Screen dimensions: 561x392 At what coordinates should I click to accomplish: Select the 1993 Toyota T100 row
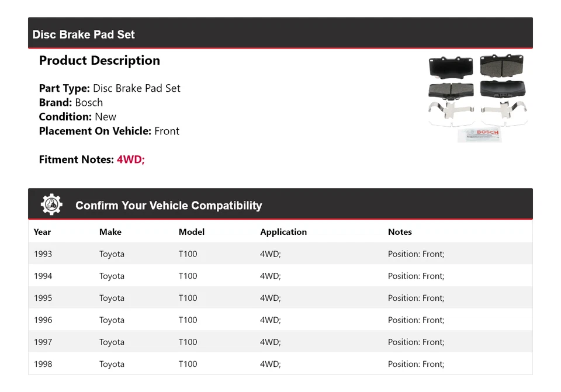pyautogui.click(x=280, y=254)
